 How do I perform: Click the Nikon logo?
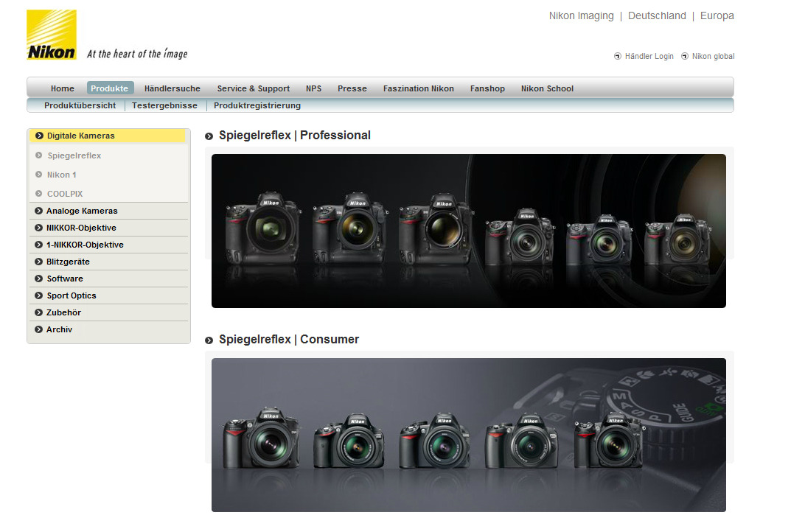point(52,35)
